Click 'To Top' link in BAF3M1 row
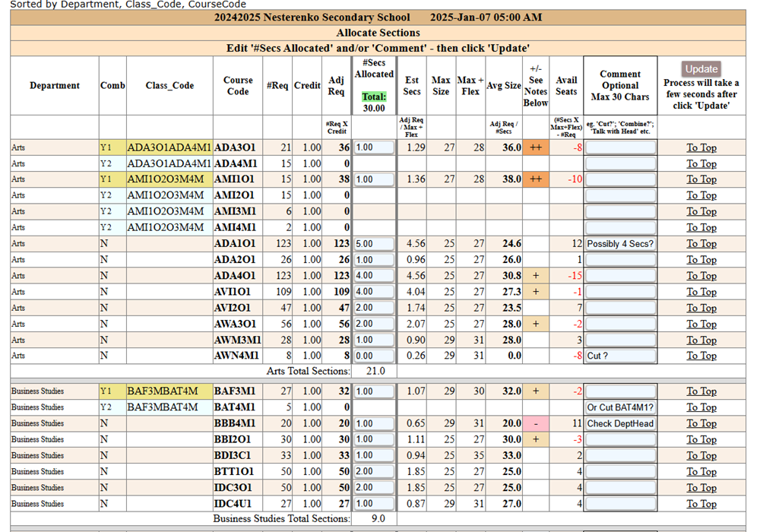This screenshot has width=760, height=532. point(701,391)
